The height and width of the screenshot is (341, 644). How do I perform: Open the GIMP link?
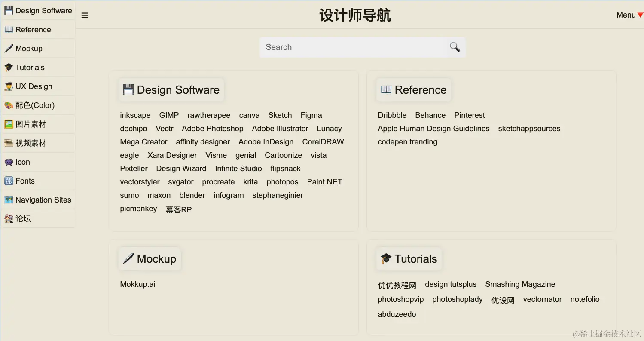pyautogui.click(x=169, y=115)
